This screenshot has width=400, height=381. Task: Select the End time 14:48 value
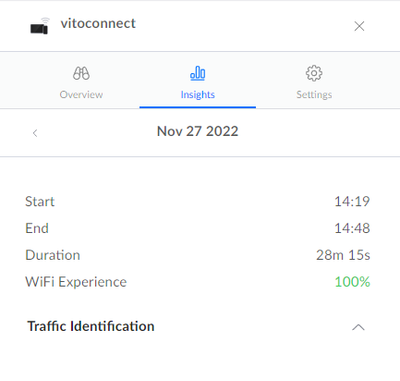352,228
